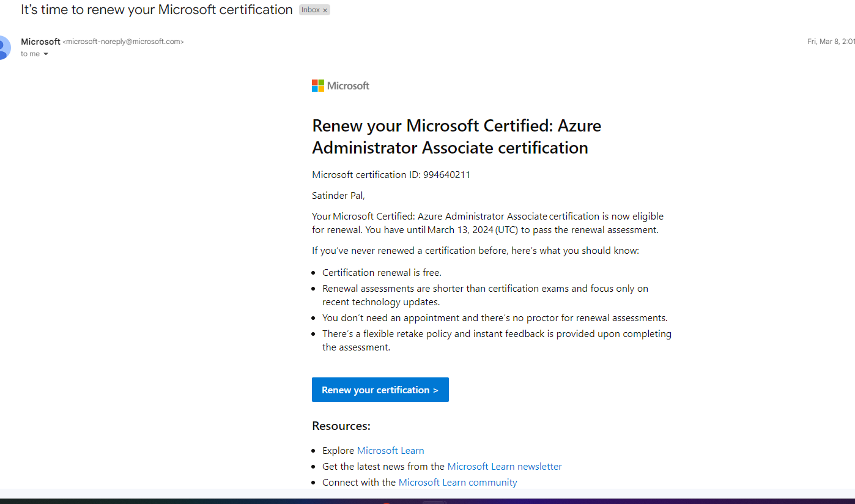Click the certification ID 994640211
The height and width of the screenshot is (504, 855).
(446, 175)
